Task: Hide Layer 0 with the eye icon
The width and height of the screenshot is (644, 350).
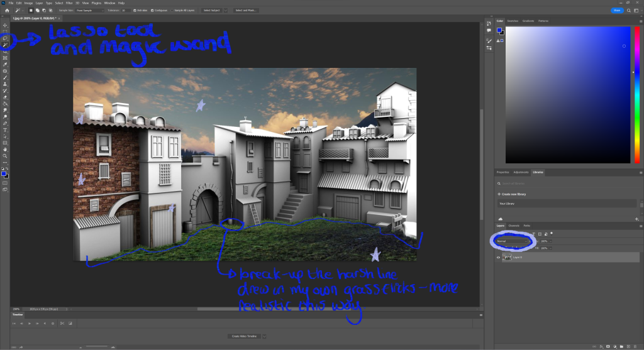Action: 499,258
